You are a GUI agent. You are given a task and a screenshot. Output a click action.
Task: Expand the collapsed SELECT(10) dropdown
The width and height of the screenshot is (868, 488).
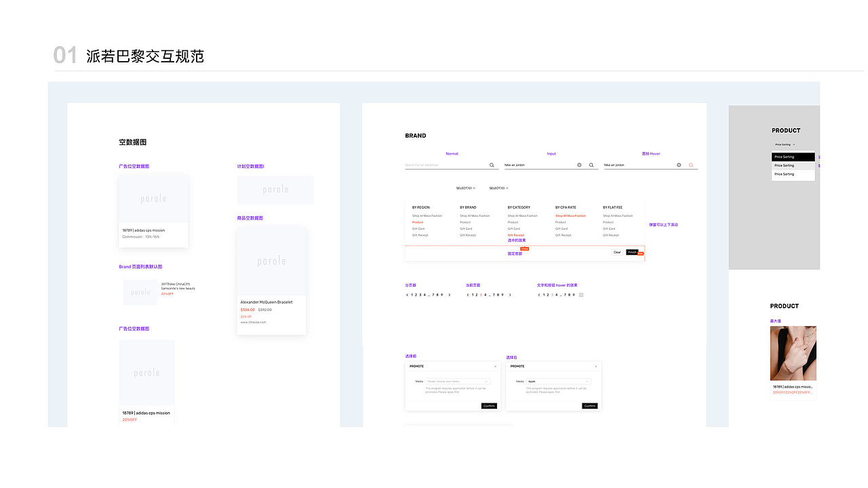[466, 188]
